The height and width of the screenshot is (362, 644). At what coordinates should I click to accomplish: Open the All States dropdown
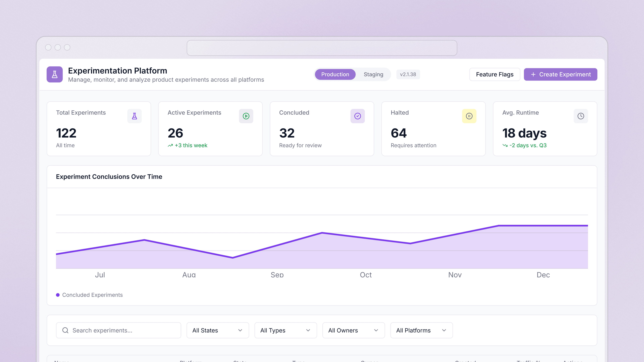point(218,330)
